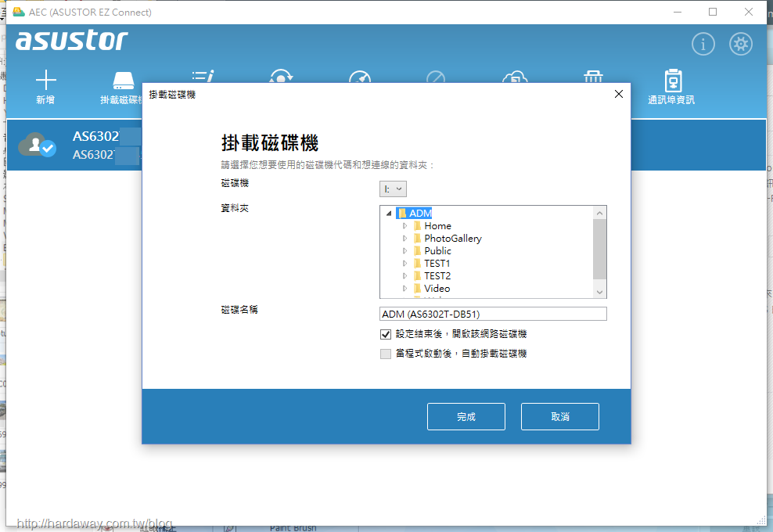
Task: Focus the 磁碟名稱 disk name field
Action: 493,314
